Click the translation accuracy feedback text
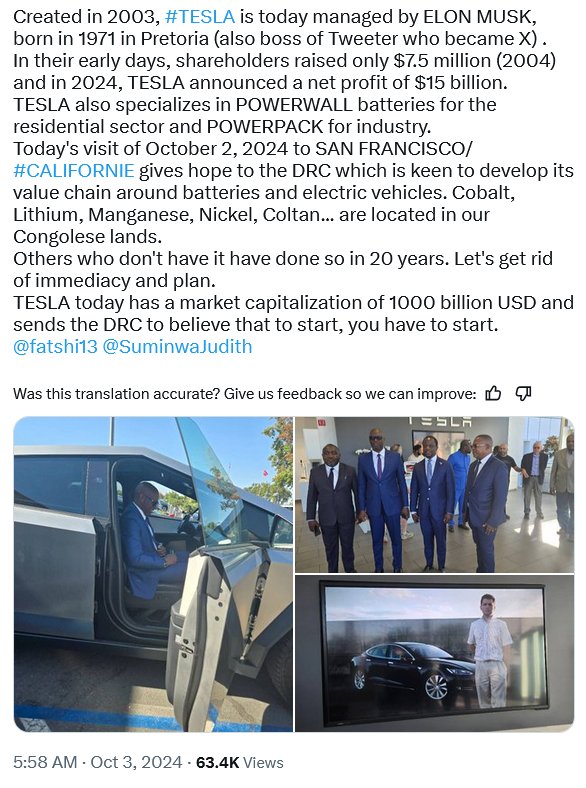 (244, 393)
